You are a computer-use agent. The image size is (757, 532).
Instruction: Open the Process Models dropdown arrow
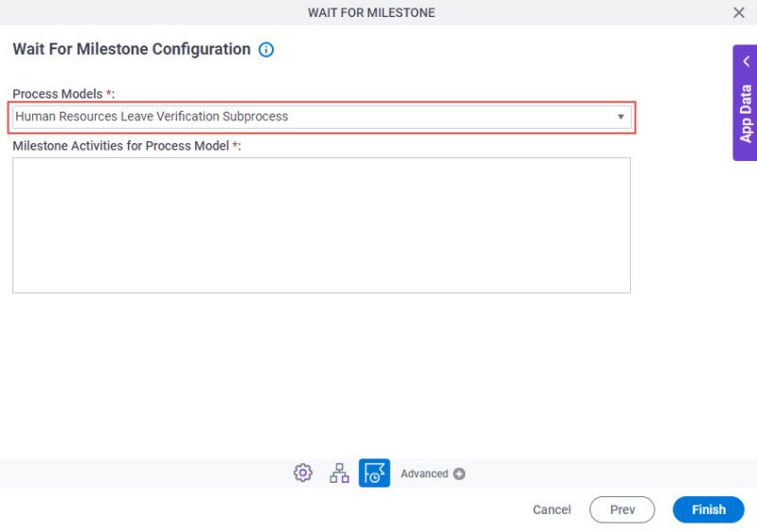pos(621,116)
